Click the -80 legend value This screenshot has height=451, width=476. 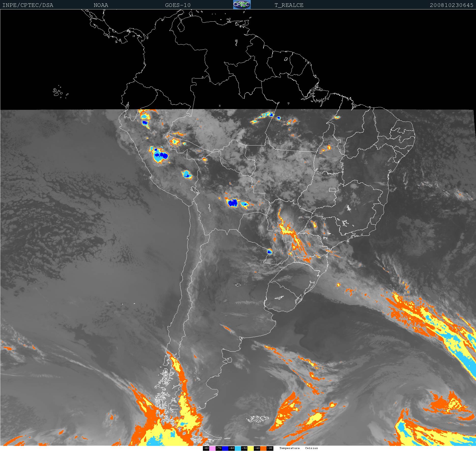coord(206,448)
